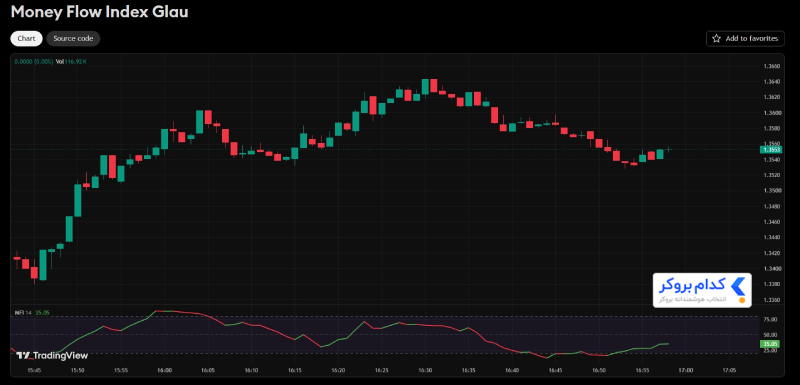Click the 1.3400 price axis label
Image resolution: width=800 pixels, height=385 pixels.
(771, 268)
